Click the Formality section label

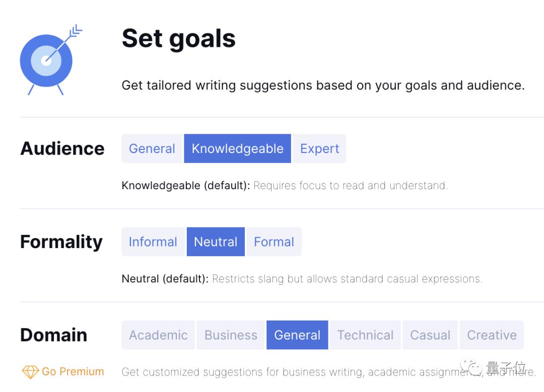(x=61, y=242)
